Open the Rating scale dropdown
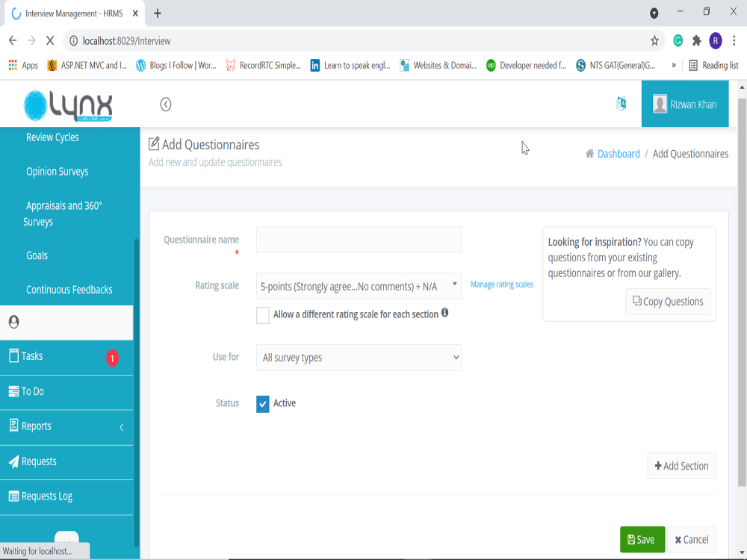The width and height of the screenshot is (747, 560). [359, 286]
